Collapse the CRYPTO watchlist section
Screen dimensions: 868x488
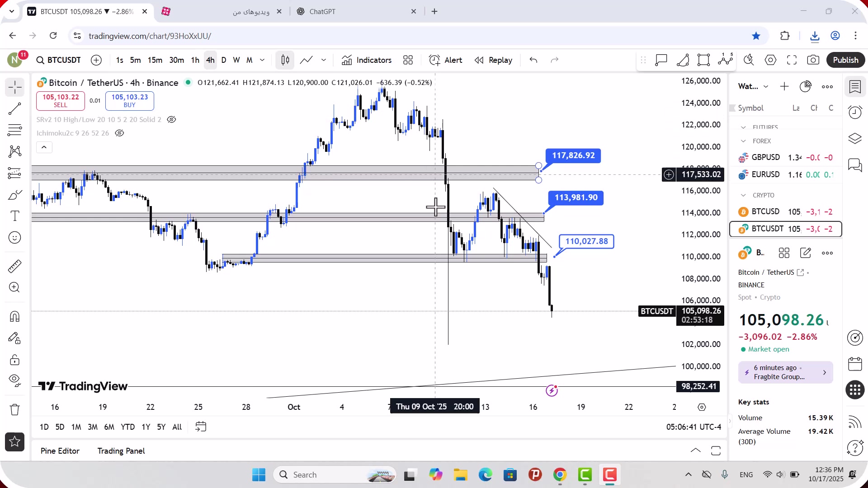pyautogui.click(x=743, y=195)
